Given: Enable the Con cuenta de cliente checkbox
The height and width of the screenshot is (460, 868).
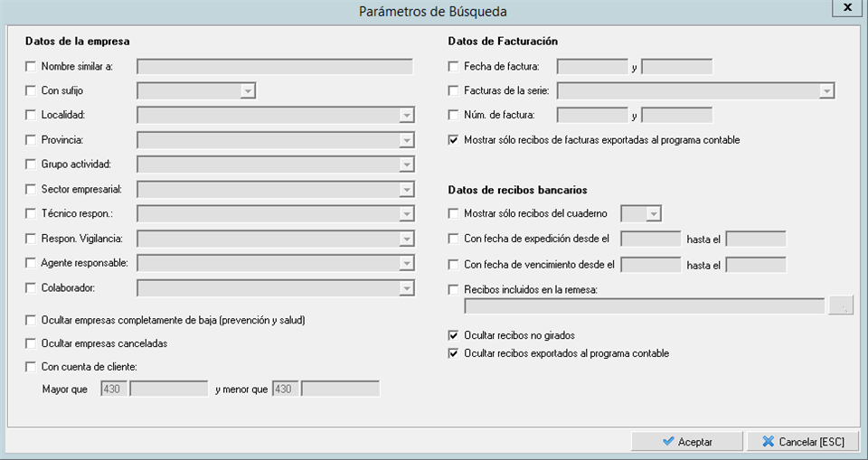Looking at the screenshot, I should pos(32,366).
